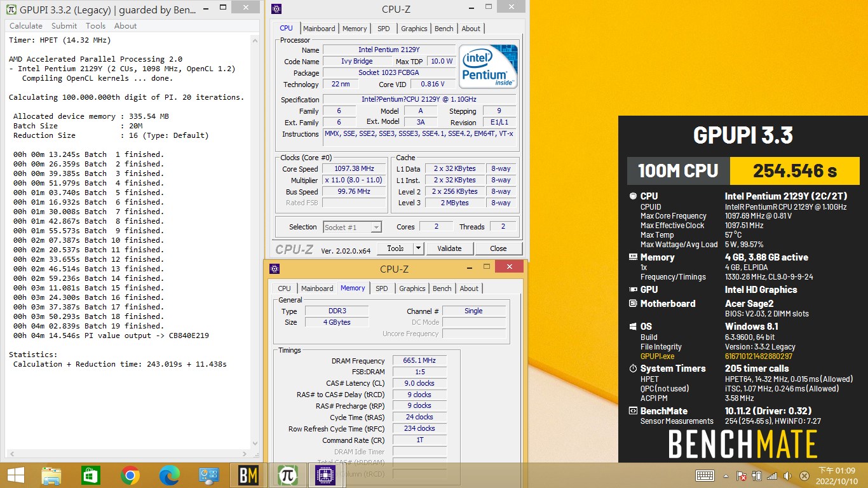Click GPUPI scrollbar up arrow
The height and width of the screenshot is (488, 868).
pyautogui.click(x=256, y=41)
